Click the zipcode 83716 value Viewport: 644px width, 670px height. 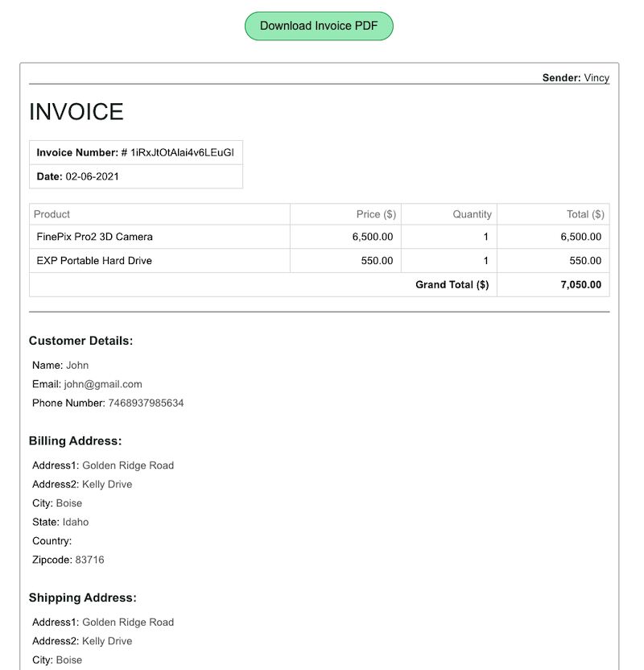pos(85,559)
